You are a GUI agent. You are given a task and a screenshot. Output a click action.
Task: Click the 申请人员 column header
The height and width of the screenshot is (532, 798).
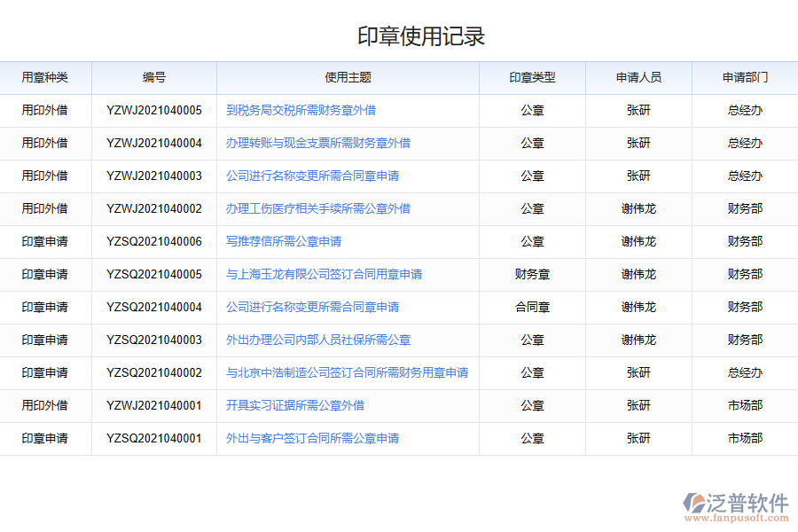(638, 77)
